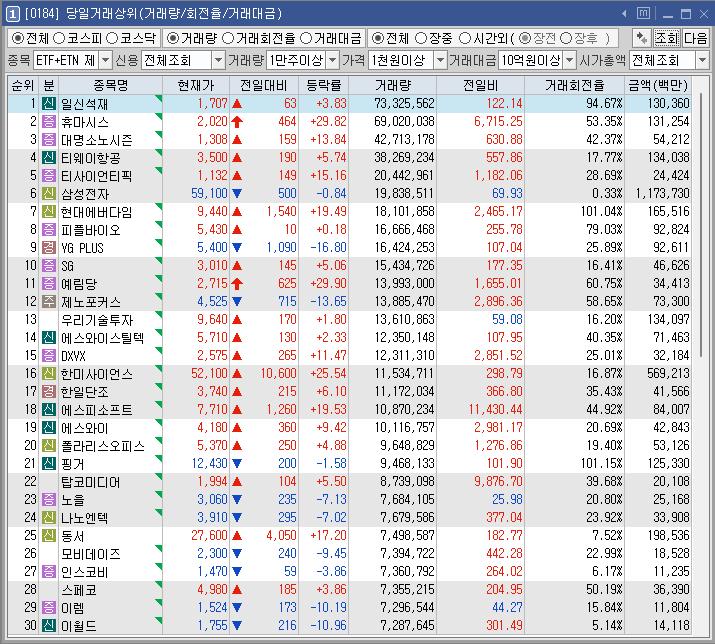
Task: Select the 코스피 radio button
Action: click(59, 38)
